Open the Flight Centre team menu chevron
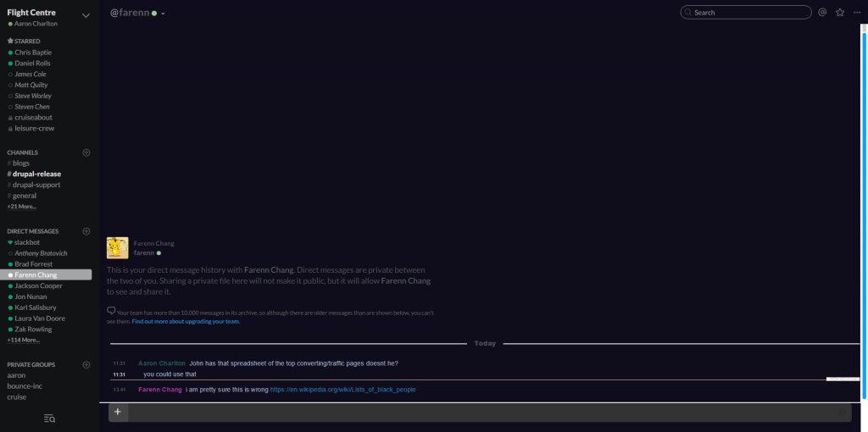The image size is (868, 432). (x=86, y=15)
